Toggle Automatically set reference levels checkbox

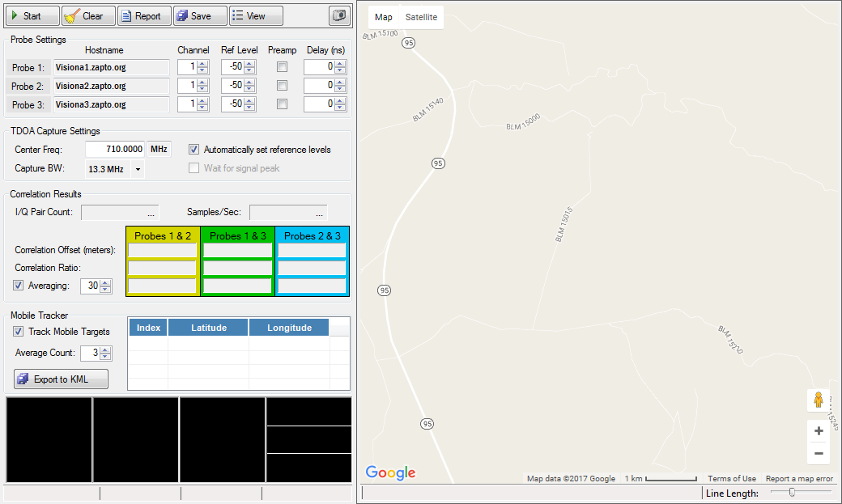coord(194,150)
